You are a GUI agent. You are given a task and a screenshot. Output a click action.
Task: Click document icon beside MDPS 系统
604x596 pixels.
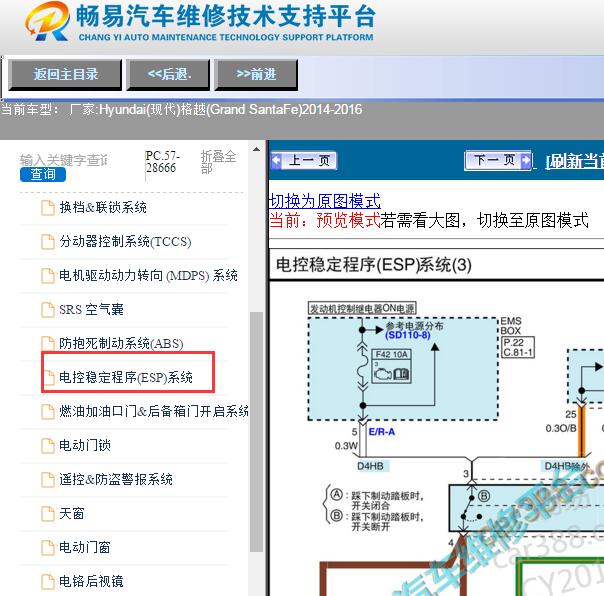(x=48, y=275)
